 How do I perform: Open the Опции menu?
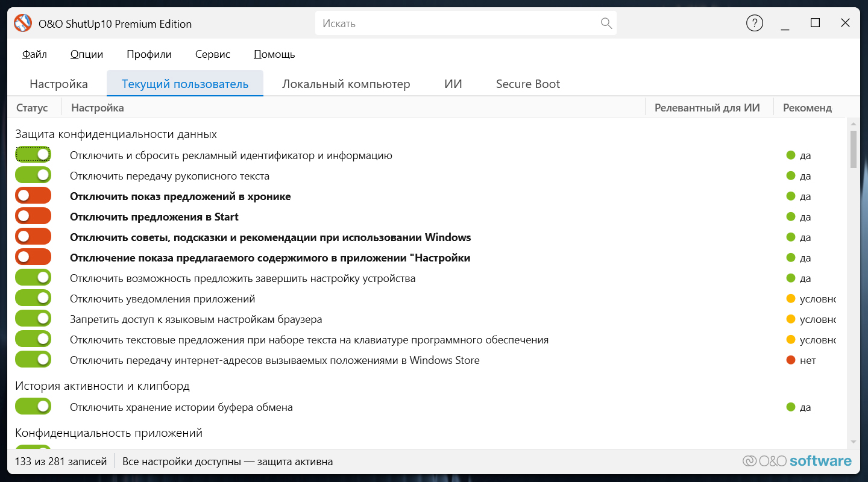[87, 54]
